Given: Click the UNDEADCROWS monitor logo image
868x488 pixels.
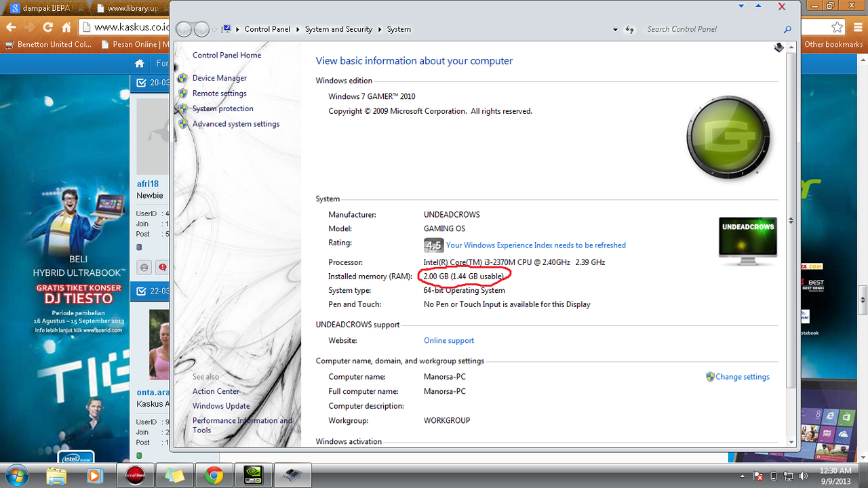Looking at the screenshot, I should (747, 241).
